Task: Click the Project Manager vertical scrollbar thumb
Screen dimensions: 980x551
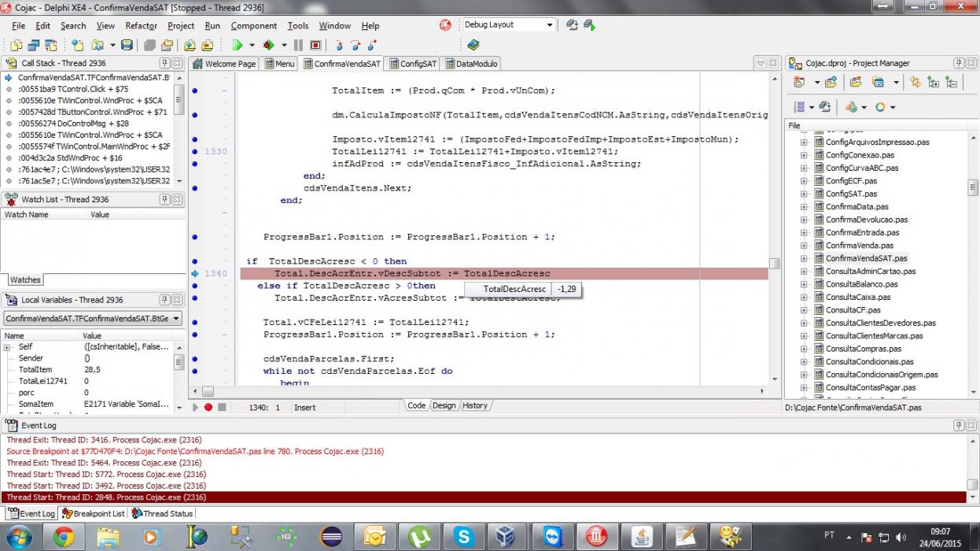Action: (x=973, y=188)
